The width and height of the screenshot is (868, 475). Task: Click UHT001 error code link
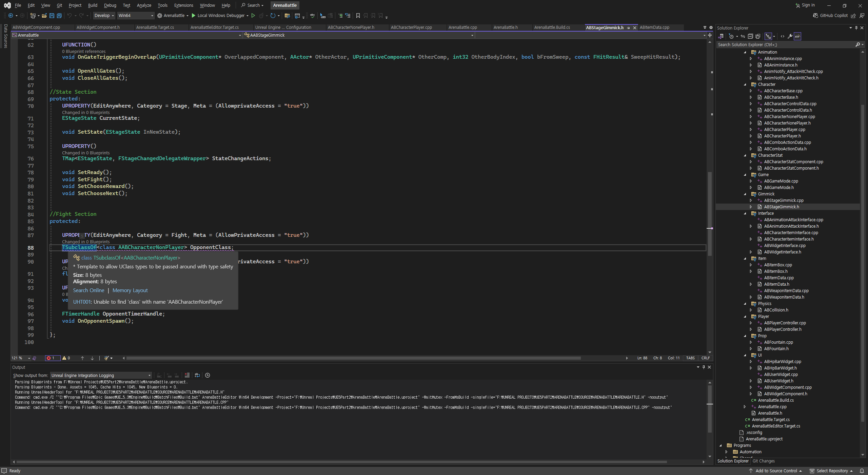pos(82,302)
